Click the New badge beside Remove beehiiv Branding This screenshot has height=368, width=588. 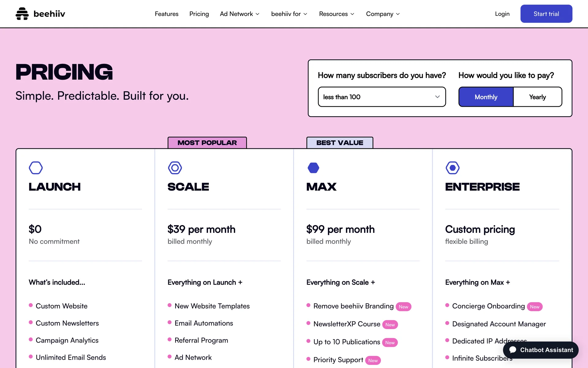(x=403, y=307)
